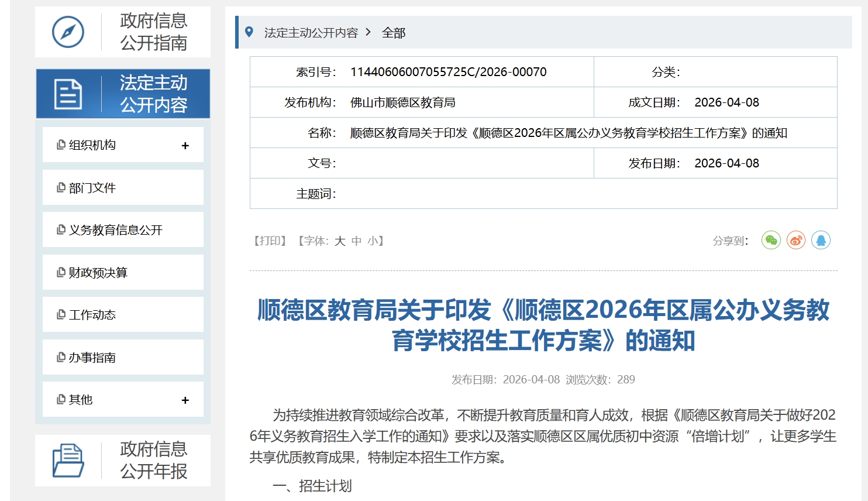This screenshot has width=868, height=501.
Task: Click the breadcrumb chevron arrow
Action: pyautogui.click(x=368, y=32)
